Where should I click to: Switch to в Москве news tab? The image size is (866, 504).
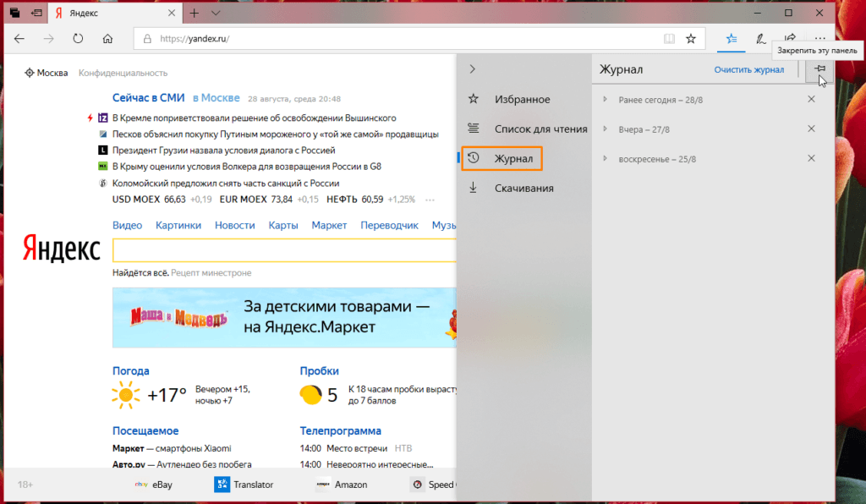click(x=216, y=98)
